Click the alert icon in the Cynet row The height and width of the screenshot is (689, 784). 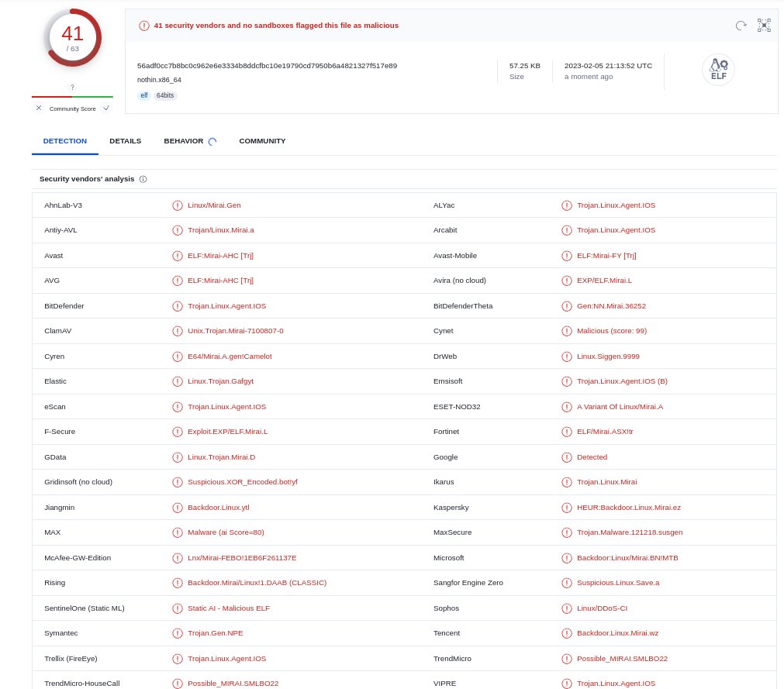point(567,331)
